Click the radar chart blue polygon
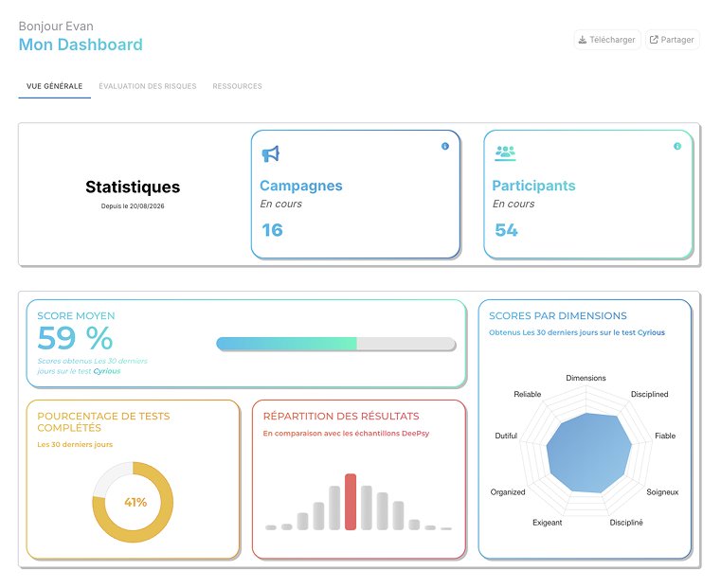Viewport: 721px width, 588px height. [x=589, y=454]
